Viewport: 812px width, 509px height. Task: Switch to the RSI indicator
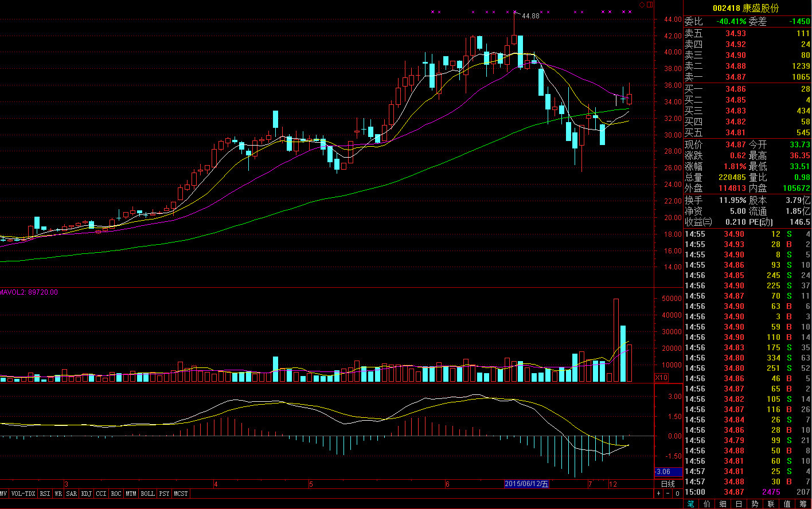click(45, 494)
